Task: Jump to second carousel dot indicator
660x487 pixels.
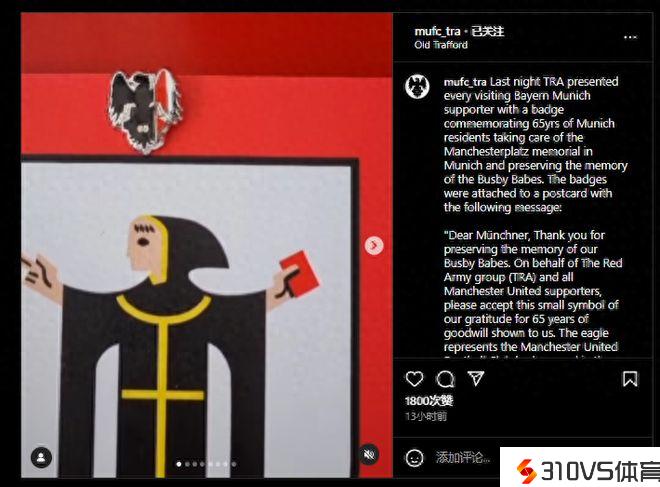Action: tap(188, 464)
